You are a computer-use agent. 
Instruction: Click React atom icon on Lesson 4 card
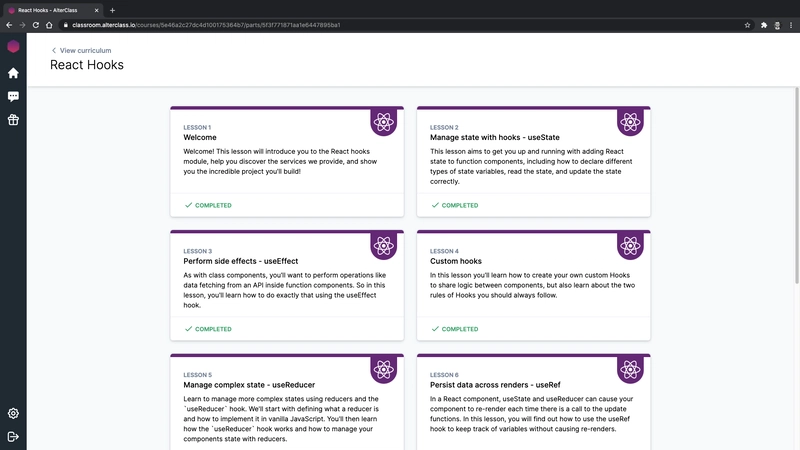(x=630, y=246)
